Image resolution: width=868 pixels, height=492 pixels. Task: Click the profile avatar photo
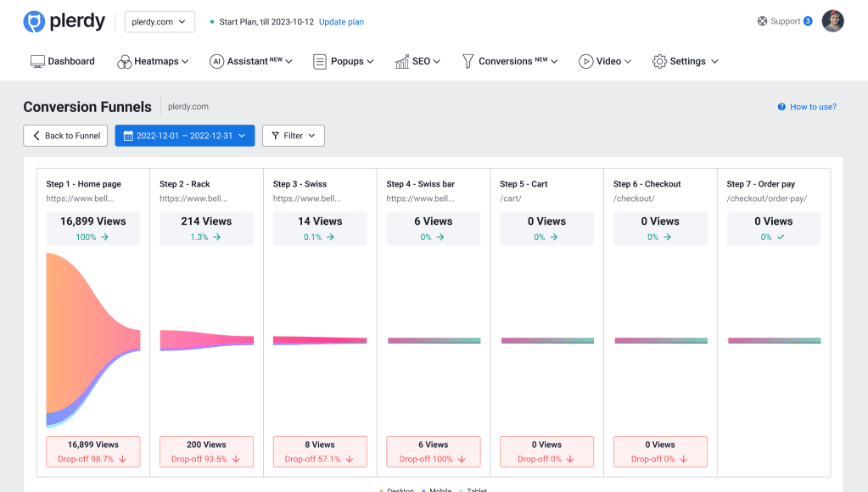(832, 20)
